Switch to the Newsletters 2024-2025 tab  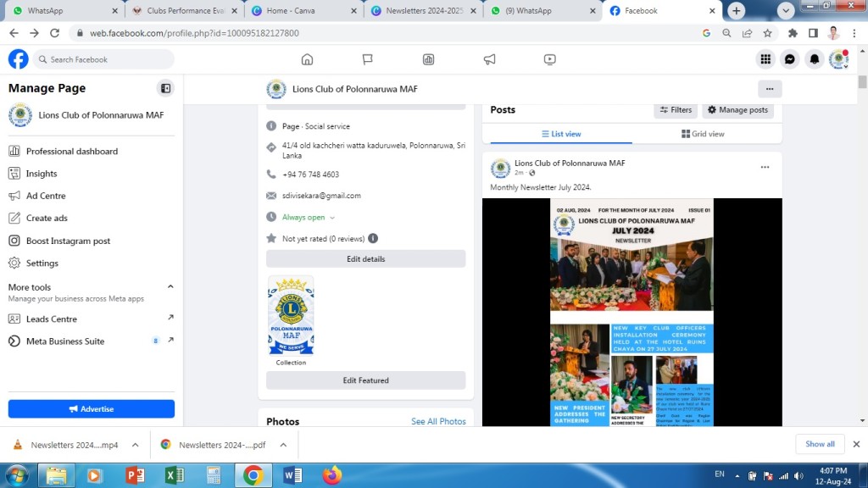(424, 10)
